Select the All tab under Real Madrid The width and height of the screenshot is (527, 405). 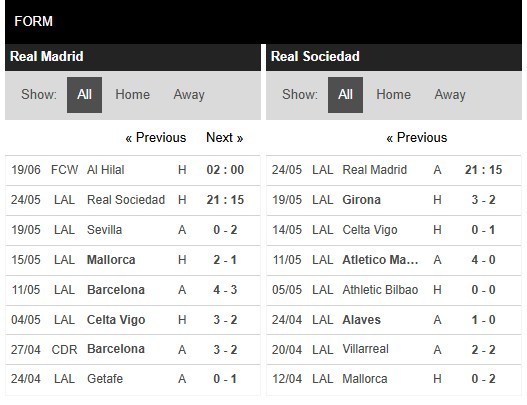tap(84, 95)
